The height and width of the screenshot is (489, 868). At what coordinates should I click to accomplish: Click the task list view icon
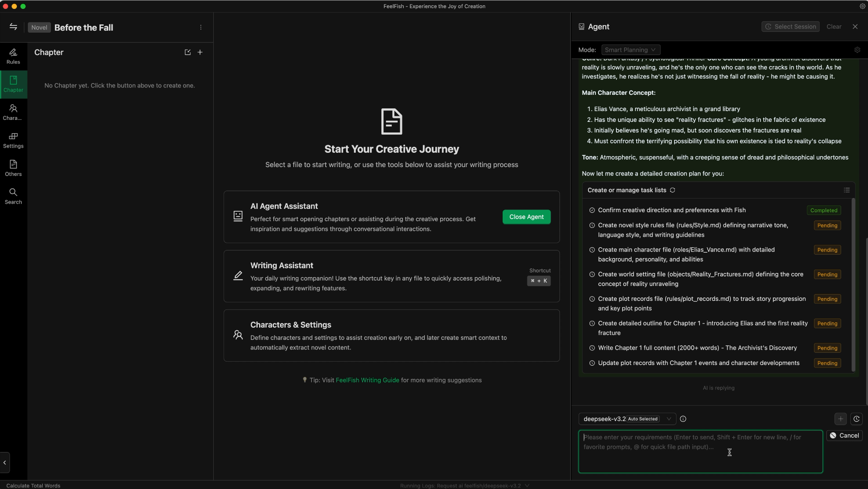point(847,190)
